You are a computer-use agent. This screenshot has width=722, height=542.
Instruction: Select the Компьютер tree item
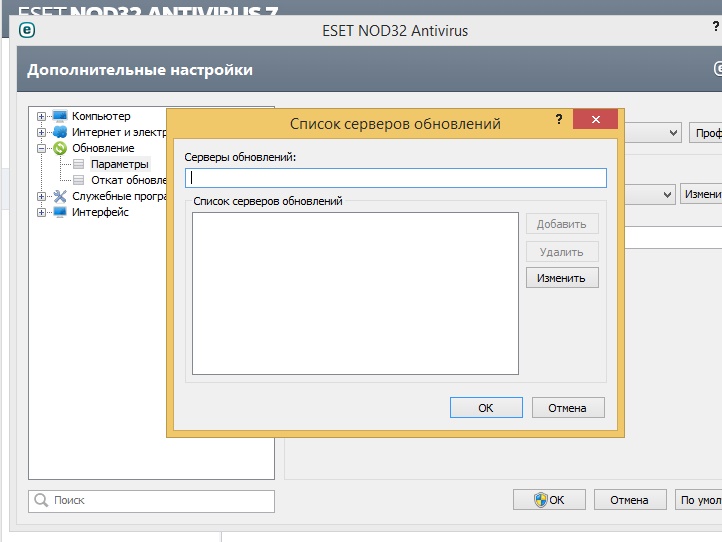pos(101,116)
